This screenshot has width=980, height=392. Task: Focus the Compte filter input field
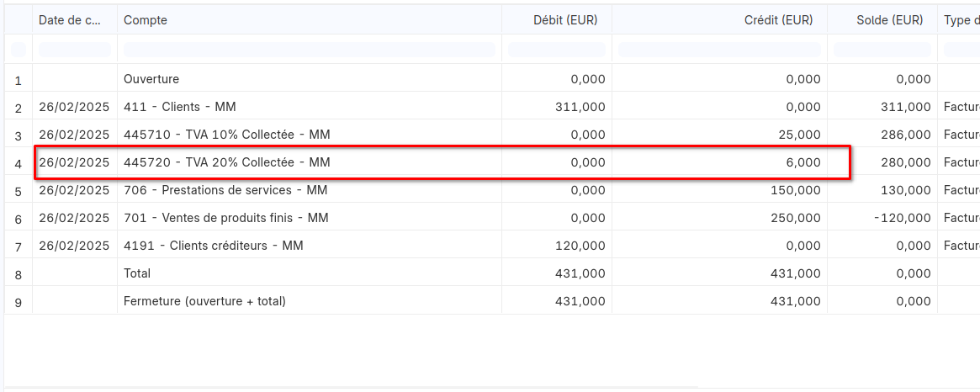(310, 50)
